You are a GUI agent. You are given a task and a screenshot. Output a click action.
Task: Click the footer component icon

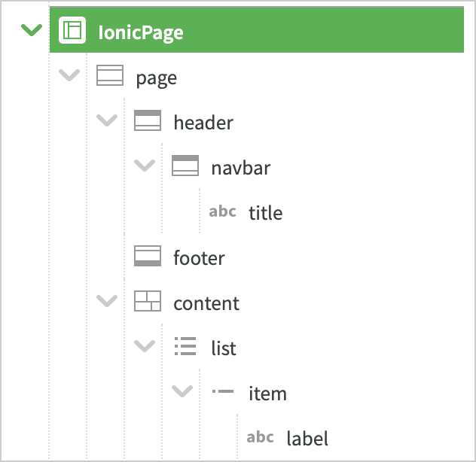pos(148,257)
